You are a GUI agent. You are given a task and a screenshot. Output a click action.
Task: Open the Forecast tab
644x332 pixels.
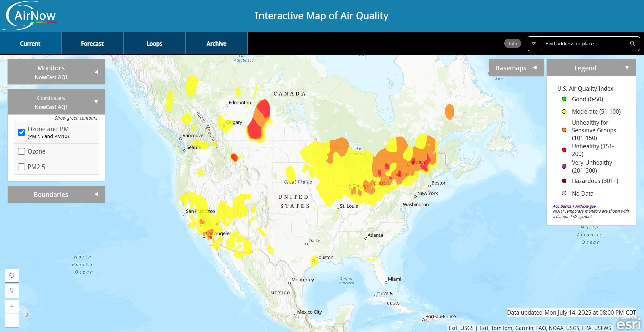[x=92, y=44]
